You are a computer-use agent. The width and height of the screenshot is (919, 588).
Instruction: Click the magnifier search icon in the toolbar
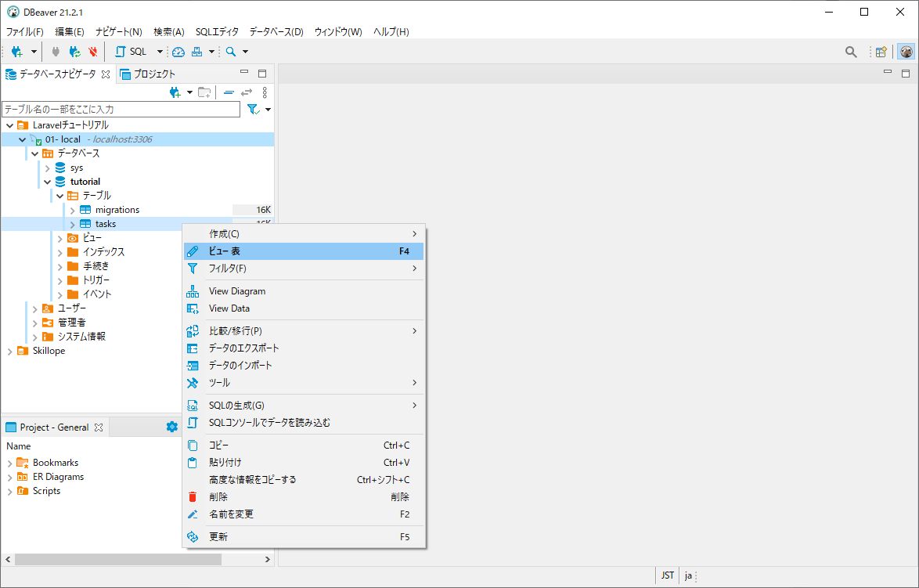click(231, 52)
